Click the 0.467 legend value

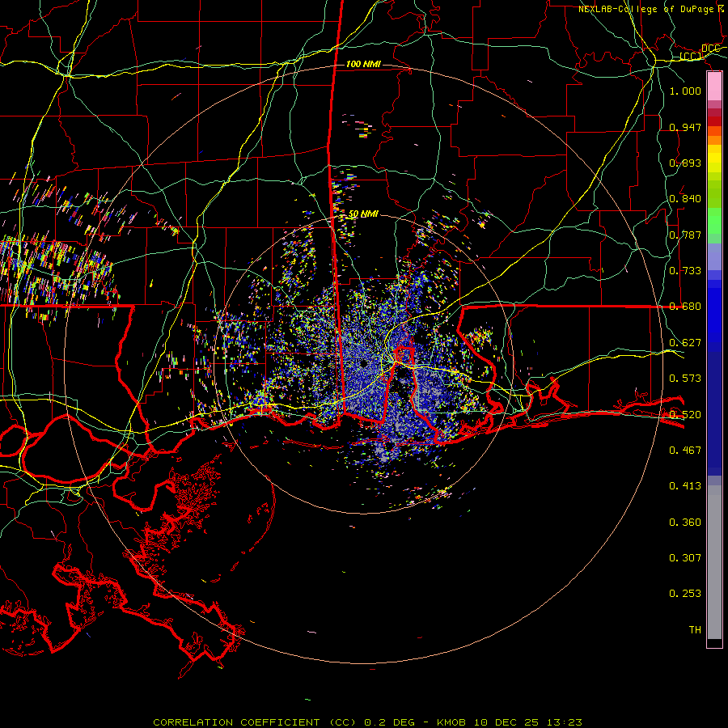tap(685, 451)
